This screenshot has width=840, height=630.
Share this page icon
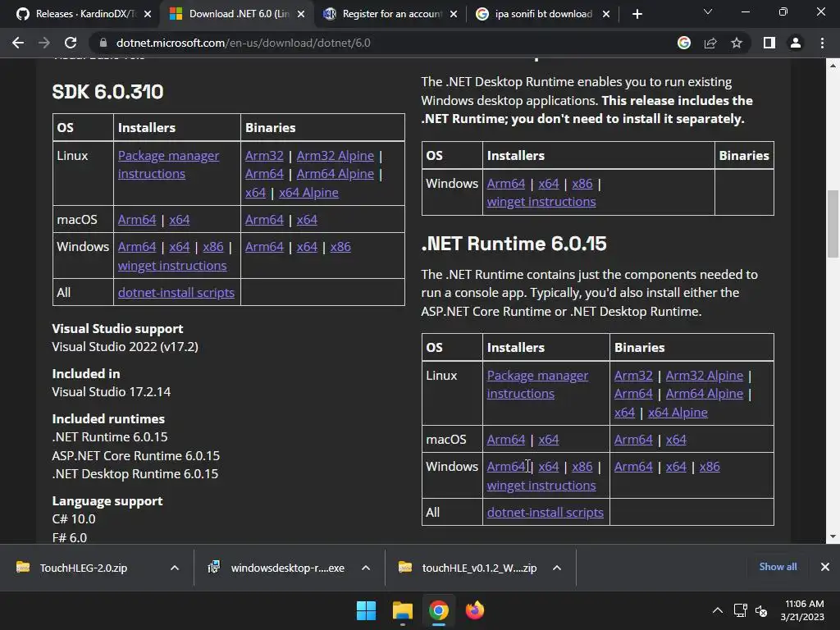click(x=710, y=43)
